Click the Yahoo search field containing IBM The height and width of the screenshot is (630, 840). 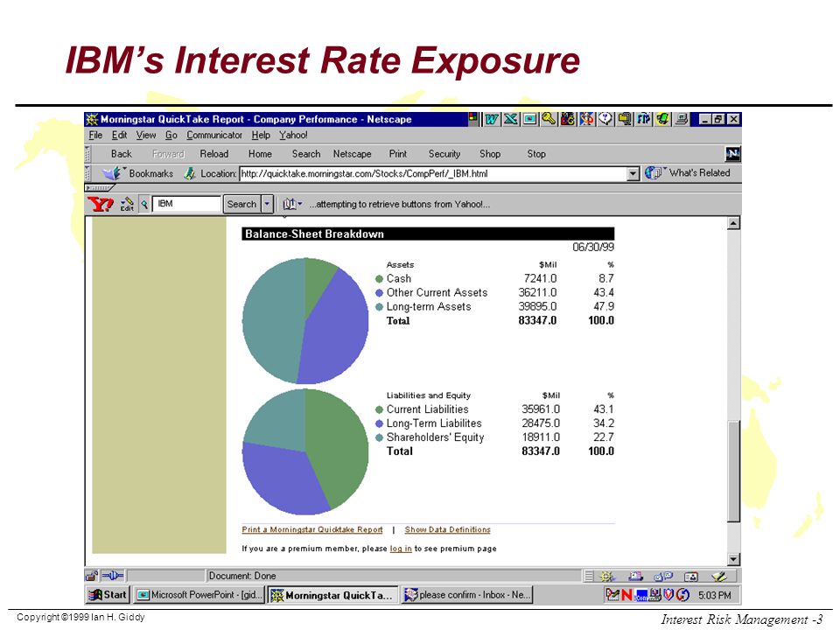click(x=186, y=204)
